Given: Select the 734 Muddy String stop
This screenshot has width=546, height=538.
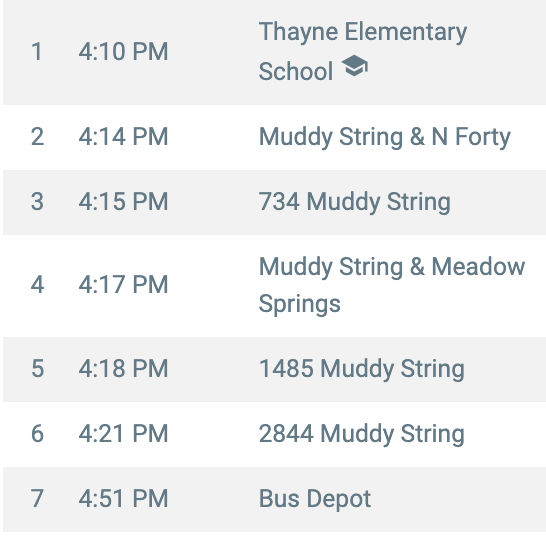Looking at the screenshot, I should click(x=274, y=202).
